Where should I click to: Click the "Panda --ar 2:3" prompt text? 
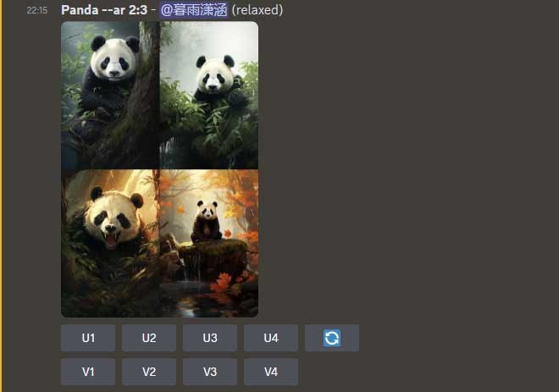[104, 10]
